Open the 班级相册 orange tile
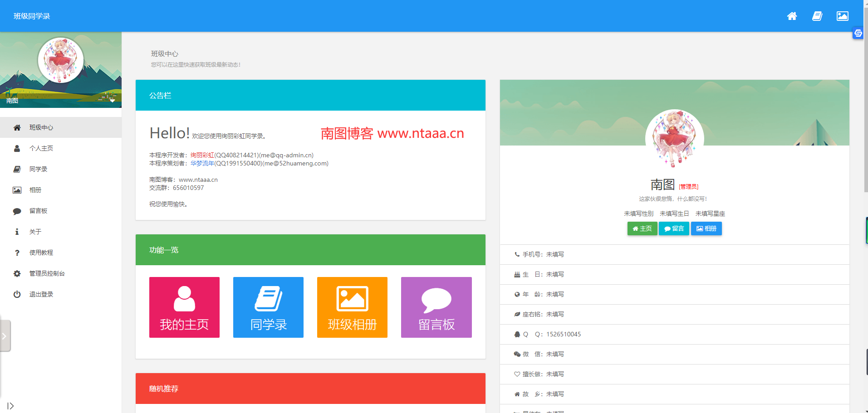The height and width of the screenshot is (413, 868). [x=352, y=307]
